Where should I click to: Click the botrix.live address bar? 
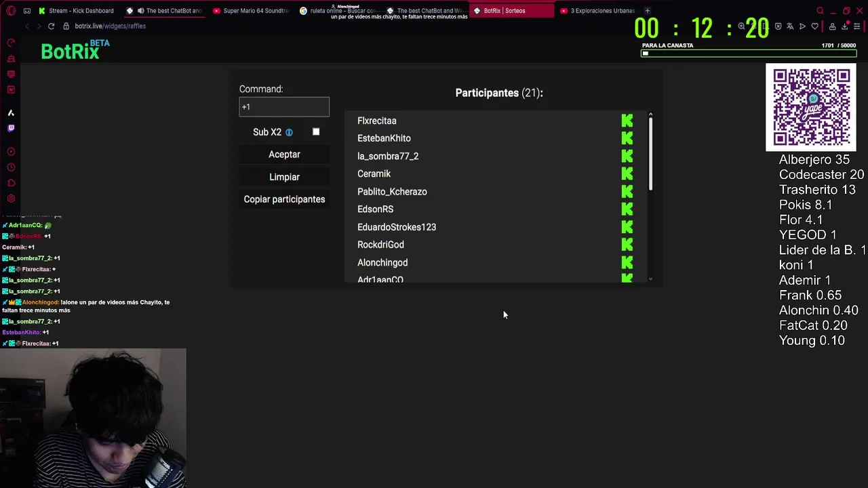(x=111, y=26)
